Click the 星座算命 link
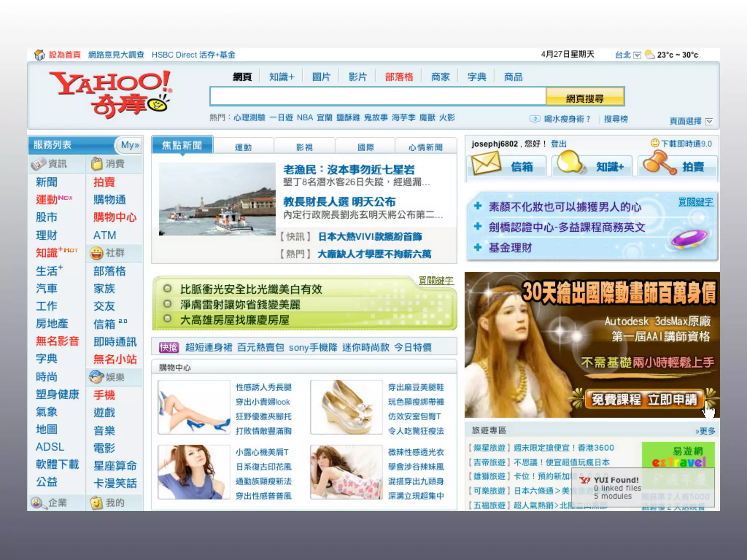 (115, 466)
